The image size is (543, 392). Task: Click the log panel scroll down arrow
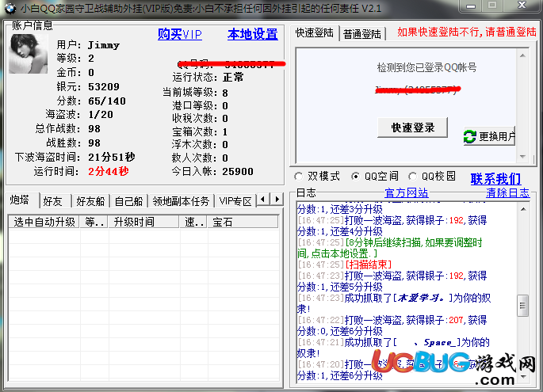pos(523,376)
